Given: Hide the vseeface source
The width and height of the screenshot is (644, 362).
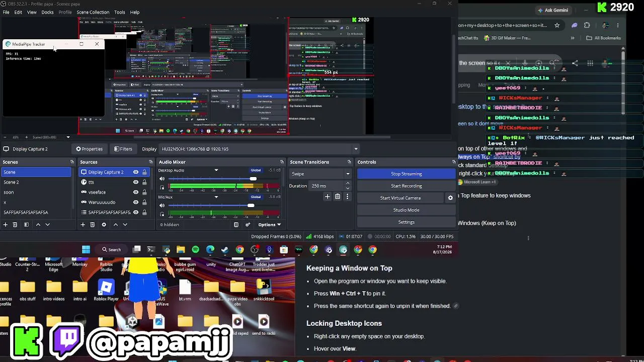Looking at the screenshot, I should click(135, 192).
